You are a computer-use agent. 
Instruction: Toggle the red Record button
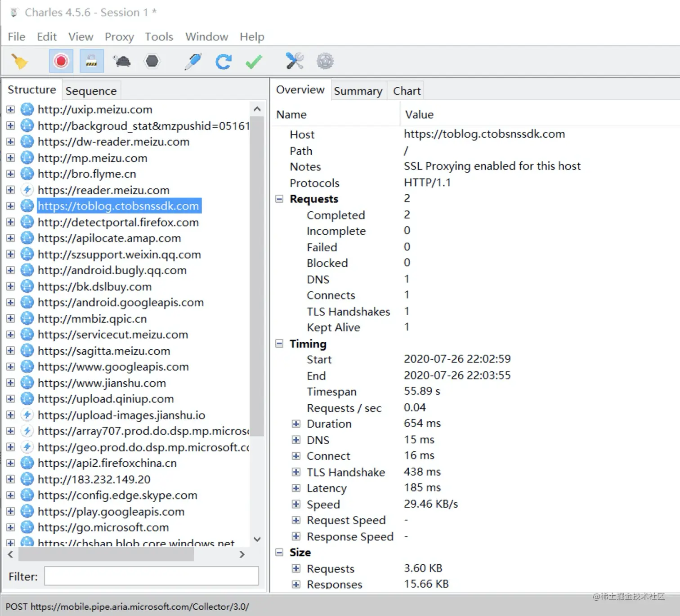61,61
